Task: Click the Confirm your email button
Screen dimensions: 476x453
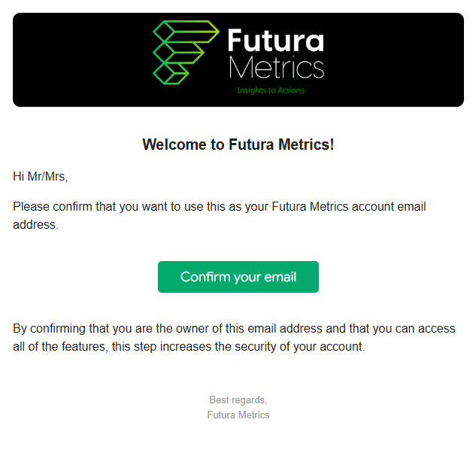Action: [x=238, y=277]
